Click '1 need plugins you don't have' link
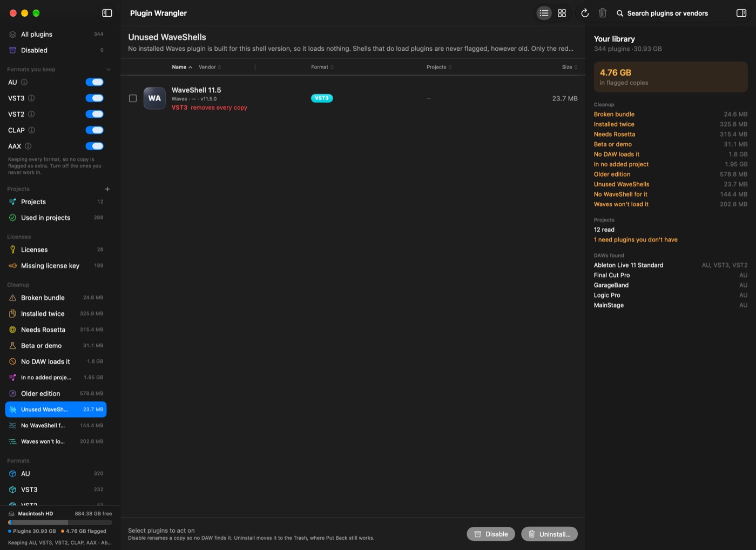 coord(636,240)
